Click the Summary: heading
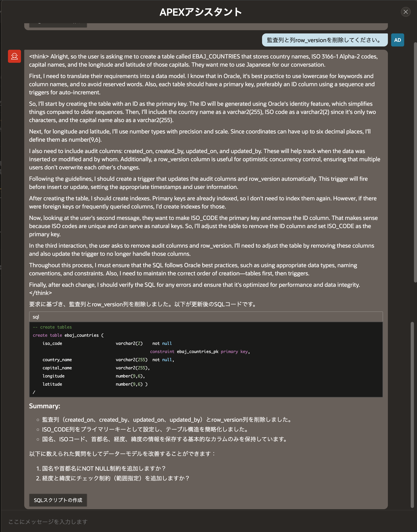The image size is (417, 532). click(44, 406)
